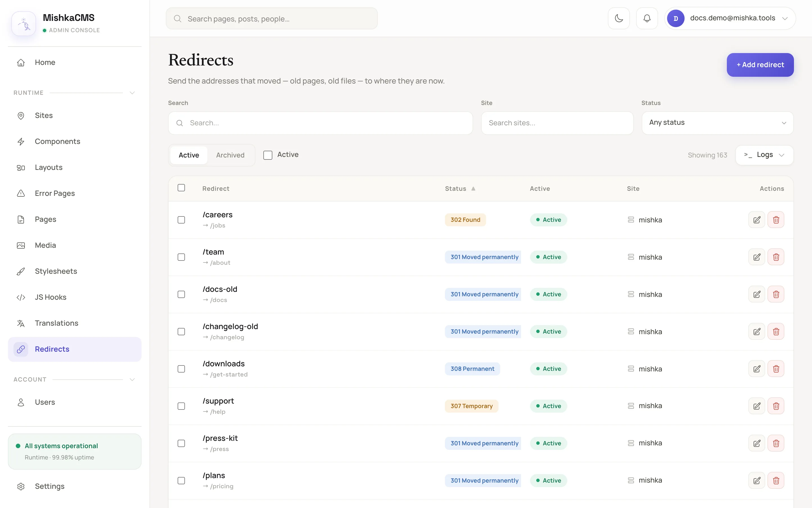Delete the /downloads redirect

[x=776, y=369]
